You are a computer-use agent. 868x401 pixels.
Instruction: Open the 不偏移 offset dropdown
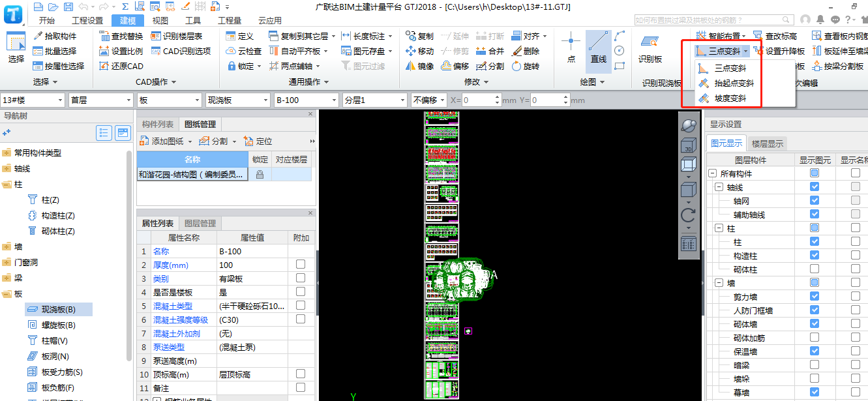[x=428, y=100]
